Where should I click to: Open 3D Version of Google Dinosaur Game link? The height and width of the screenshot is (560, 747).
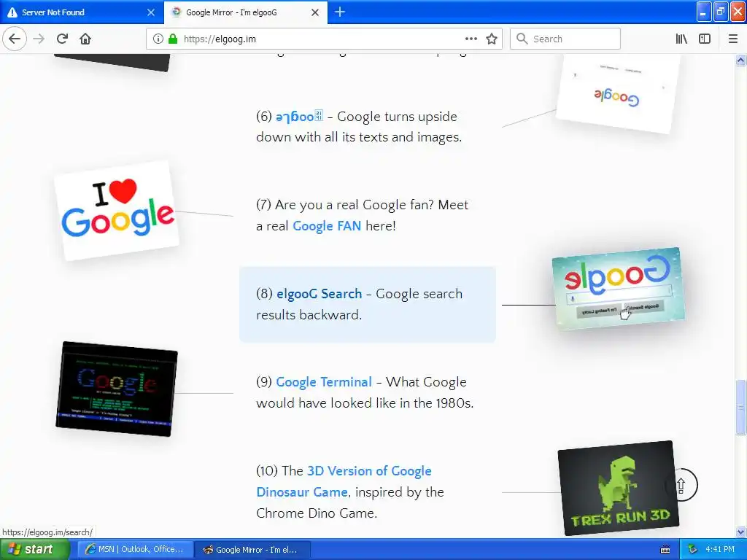[344, 481]
